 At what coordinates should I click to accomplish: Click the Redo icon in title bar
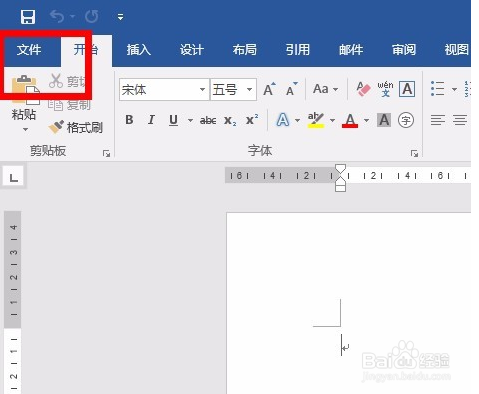[x=91, y=16]
